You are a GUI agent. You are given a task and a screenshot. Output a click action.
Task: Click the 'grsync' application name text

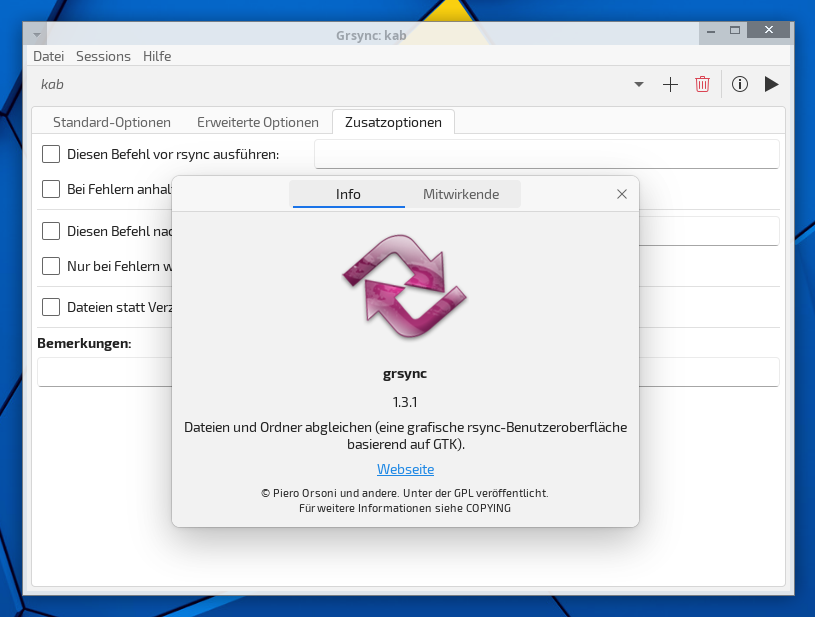[405, 374]
